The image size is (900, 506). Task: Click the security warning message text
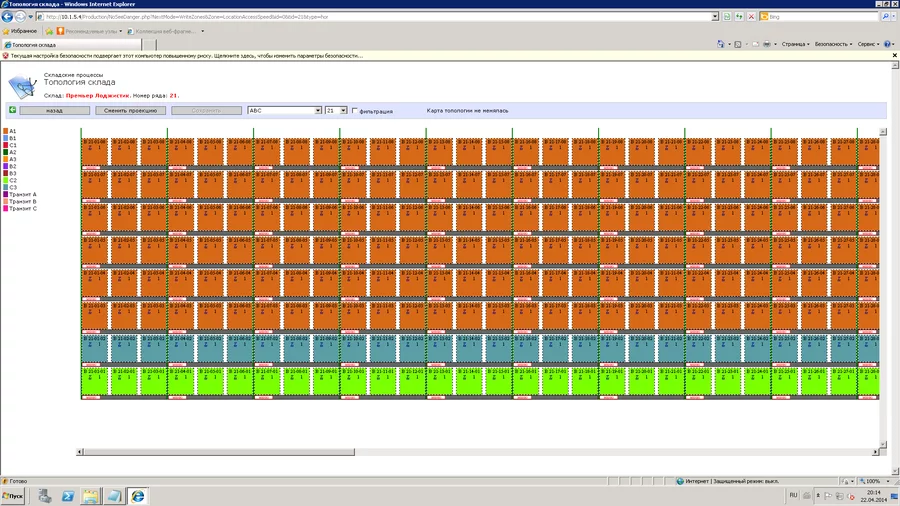point(187,56)
